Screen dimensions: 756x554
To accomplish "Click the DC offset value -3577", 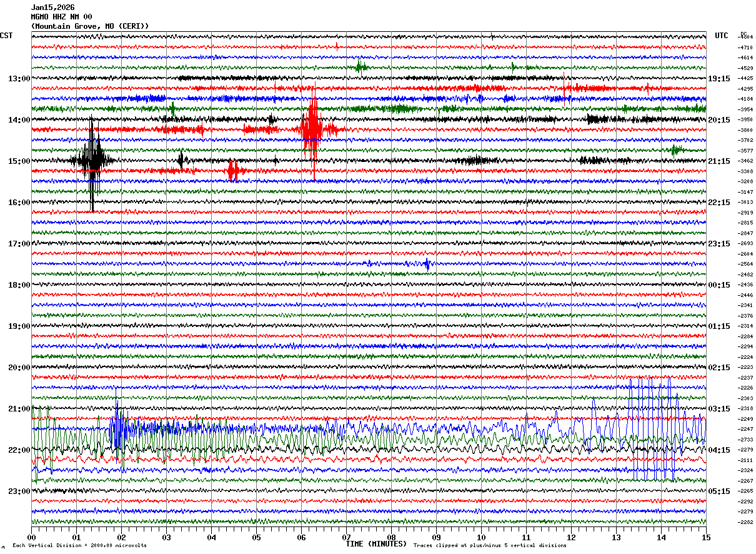I will pos(746,151).
